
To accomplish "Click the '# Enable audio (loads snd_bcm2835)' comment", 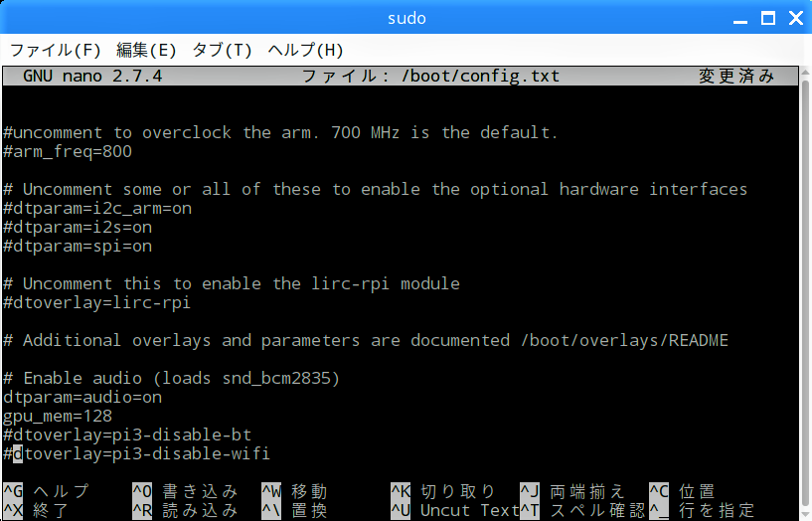I will (171, 378).
